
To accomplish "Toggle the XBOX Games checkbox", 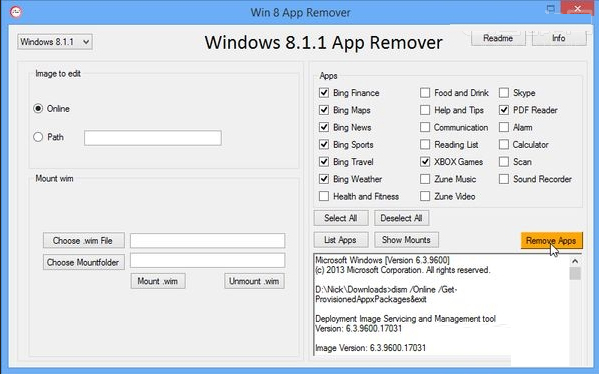I will tap(425, 162).
